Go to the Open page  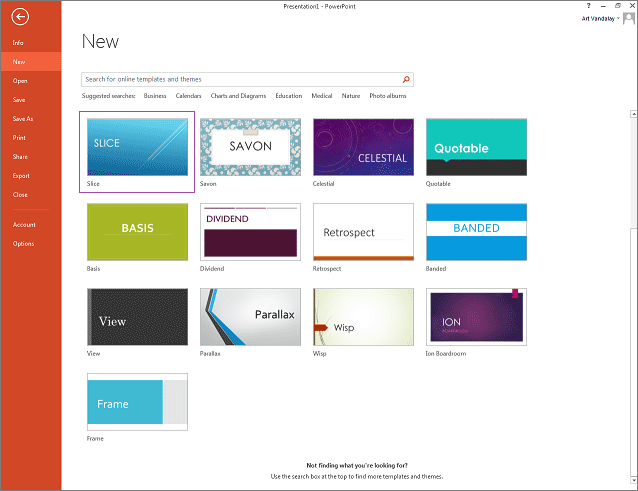click(20, 81)
